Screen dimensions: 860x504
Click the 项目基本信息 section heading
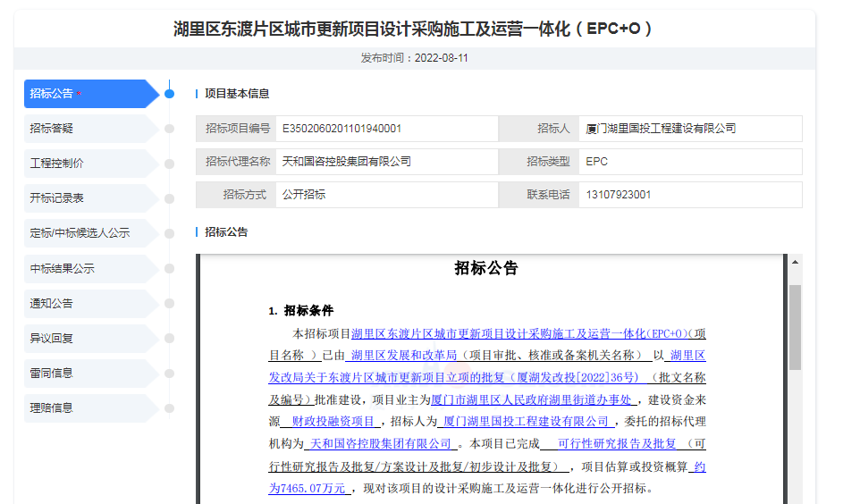point(237,94)
